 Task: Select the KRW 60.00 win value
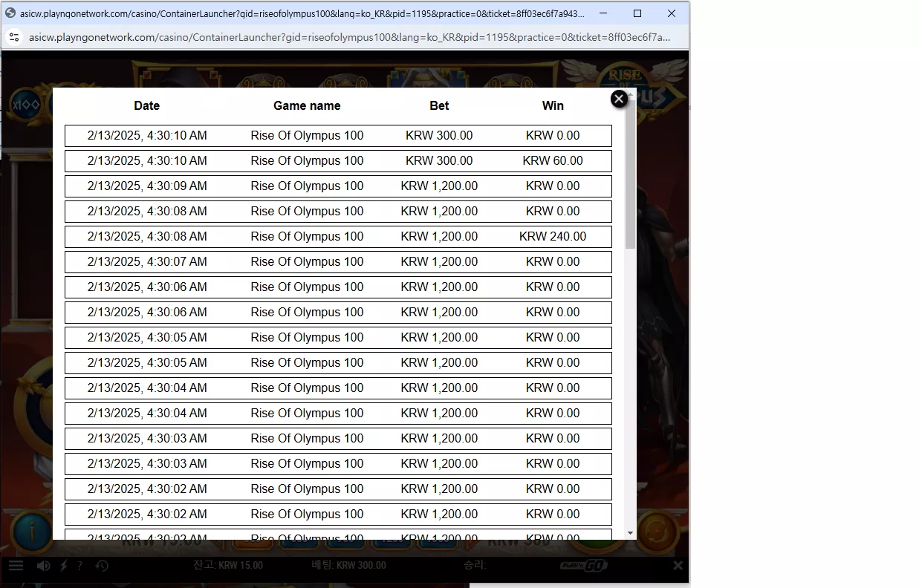(553, 160)
